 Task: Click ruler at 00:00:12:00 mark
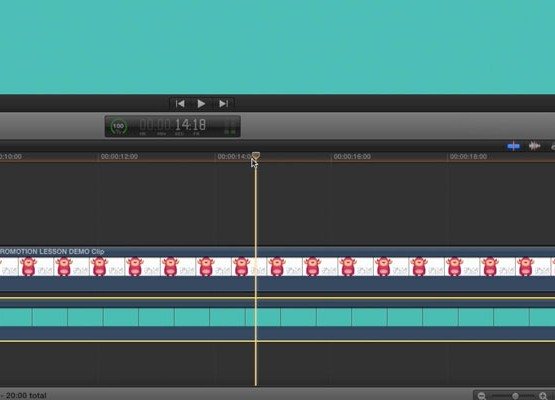(119, 156)
